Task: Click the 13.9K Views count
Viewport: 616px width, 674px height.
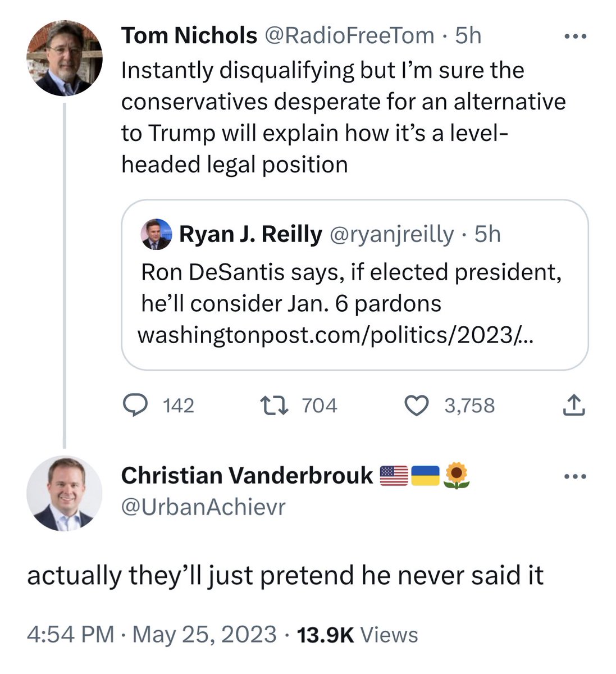Action: 357,635
